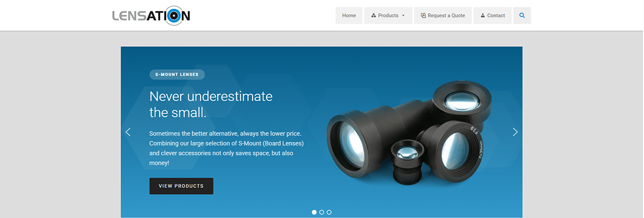Click the VIEW PRODUCTS button
Image resolution: width=644 pixels, height=218 pixels.
[x=181, y=186]
